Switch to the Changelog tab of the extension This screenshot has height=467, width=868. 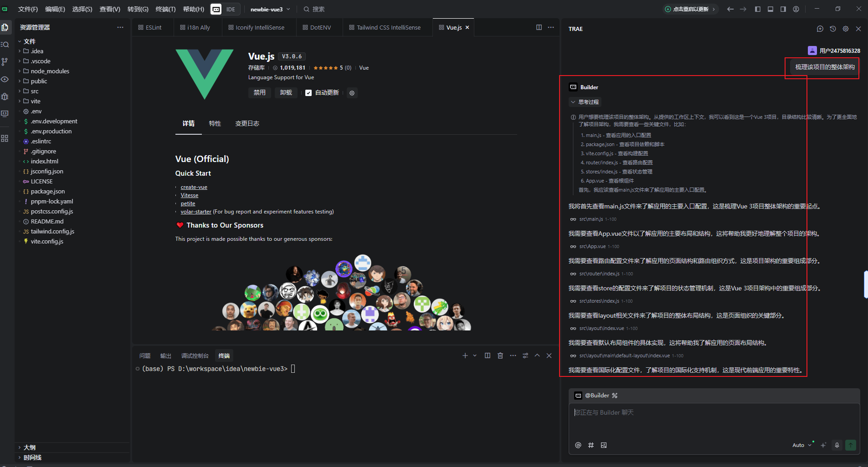point(247,123)
